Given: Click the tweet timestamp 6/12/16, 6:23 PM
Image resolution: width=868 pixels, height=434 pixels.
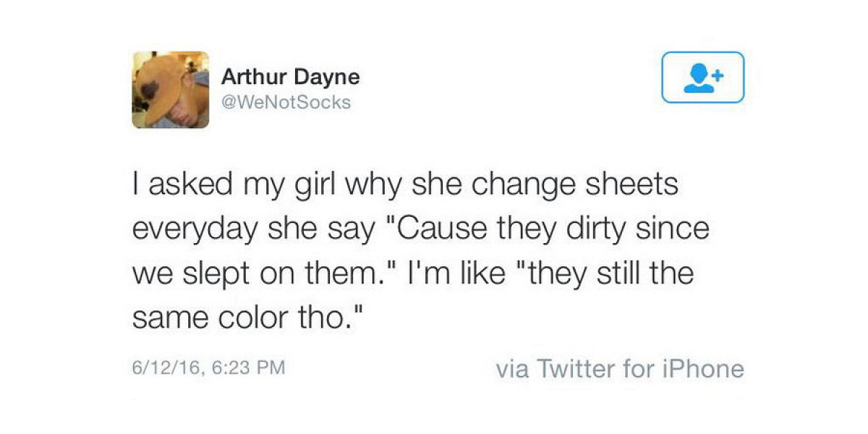Looking at the screenshot, I should pyautogui.click(x=208, y=368).
